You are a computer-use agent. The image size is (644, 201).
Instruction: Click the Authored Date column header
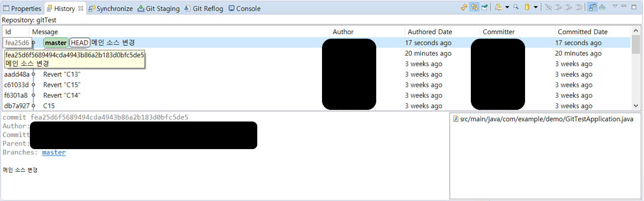pos(443,31)
